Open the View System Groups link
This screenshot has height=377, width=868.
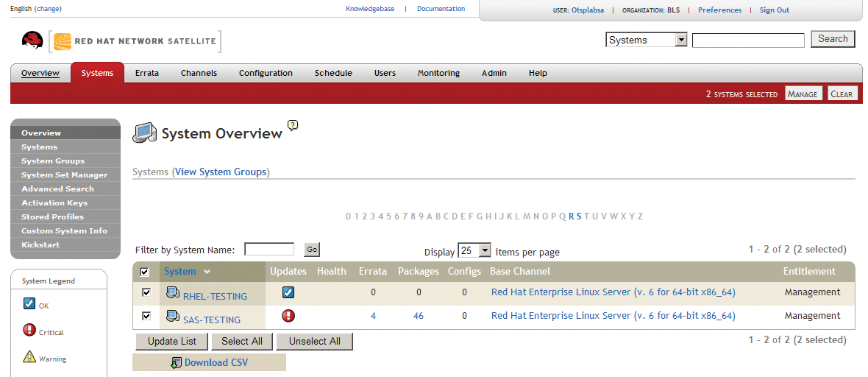click(221, 172)
